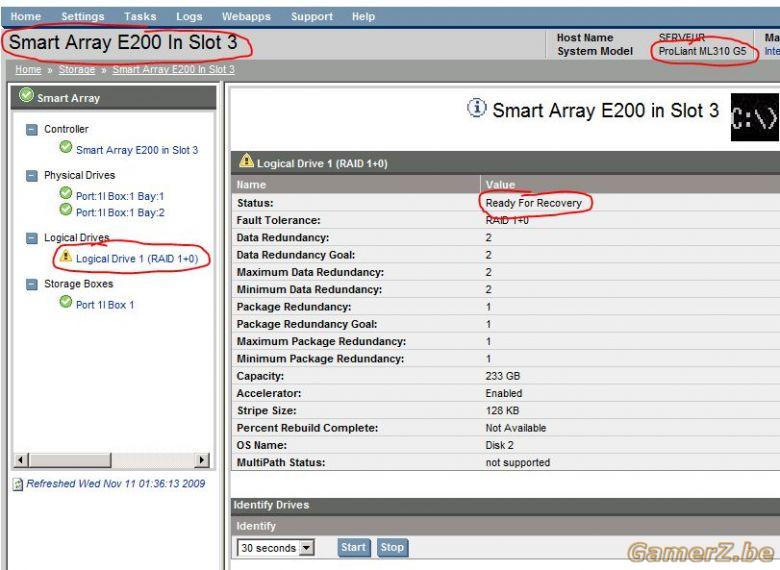Click the Capacity value 233 GB
The width and height of the screenshot is (780, 570).
click(x=502, y=376)
